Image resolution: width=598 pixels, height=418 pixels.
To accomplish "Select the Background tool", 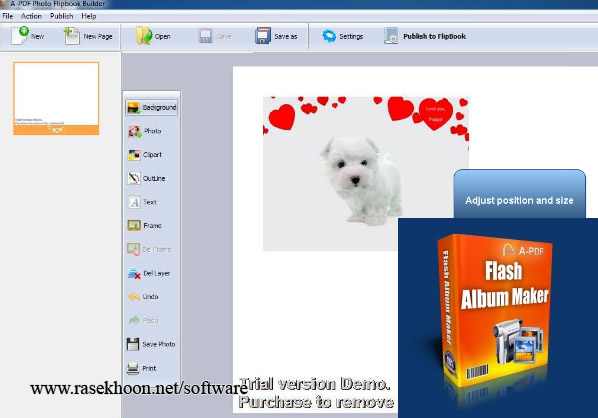I will [151, 108].
